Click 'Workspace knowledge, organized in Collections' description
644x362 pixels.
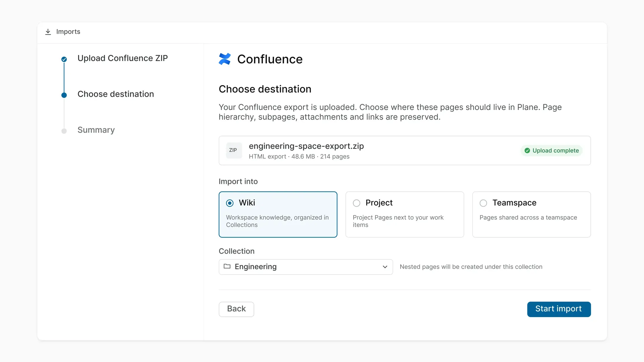277,221
